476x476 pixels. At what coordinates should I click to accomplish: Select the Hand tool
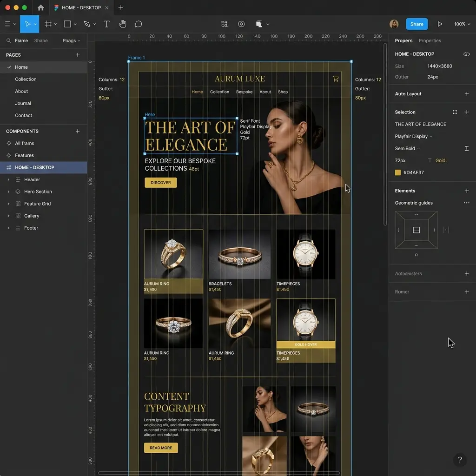click(123, 24)
